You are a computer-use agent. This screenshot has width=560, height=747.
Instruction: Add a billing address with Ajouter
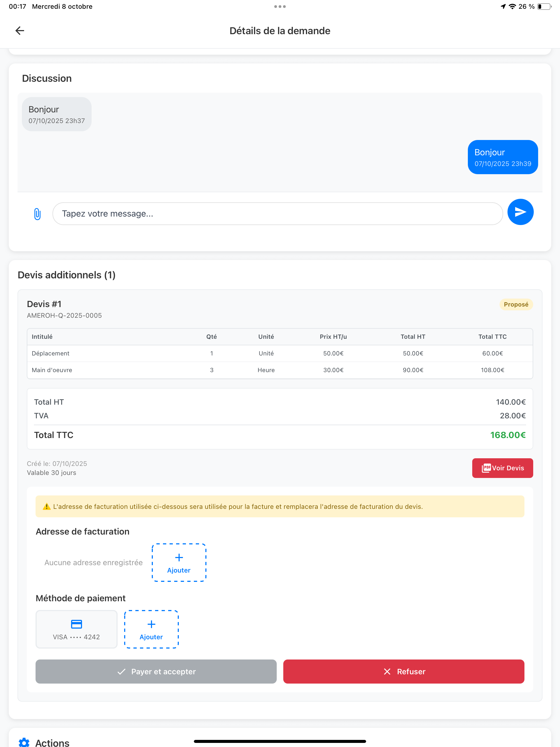[179, 563]
